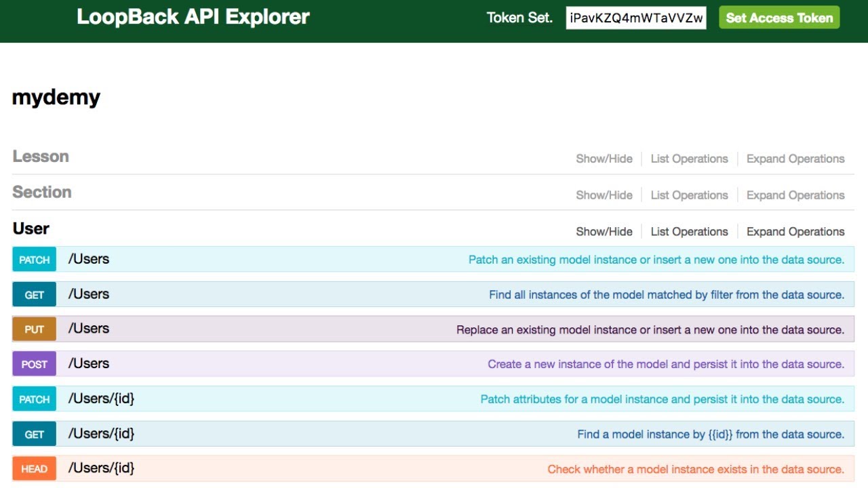The height and width of the screenshot is (488, 868).
Task: Toggle Show/Hide for the User model
Action: click(604, 232)
